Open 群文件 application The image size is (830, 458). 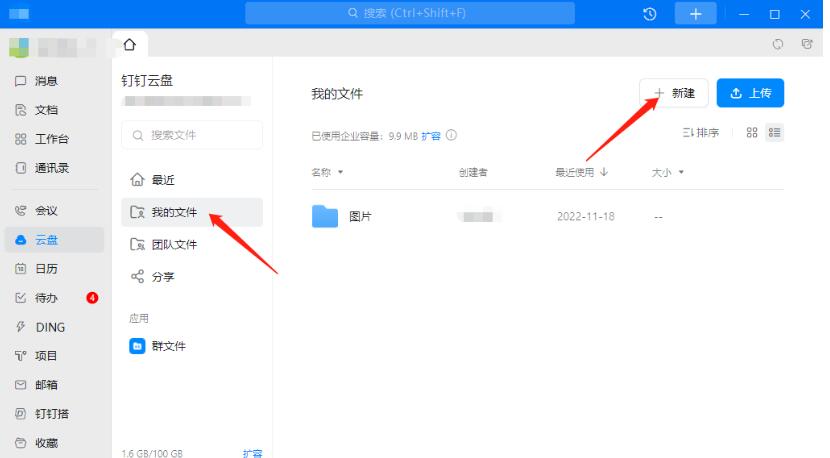coord(168,346)
